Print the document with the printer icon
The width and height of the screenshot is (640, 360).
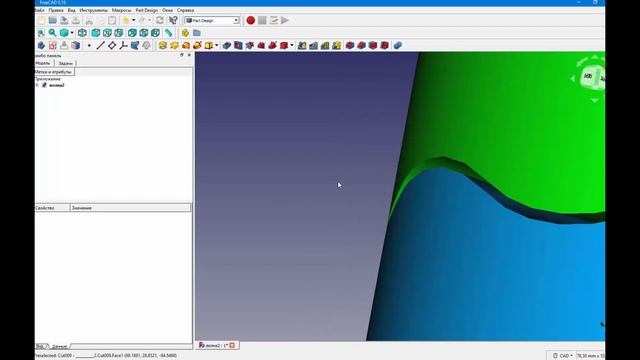[76, 20]
